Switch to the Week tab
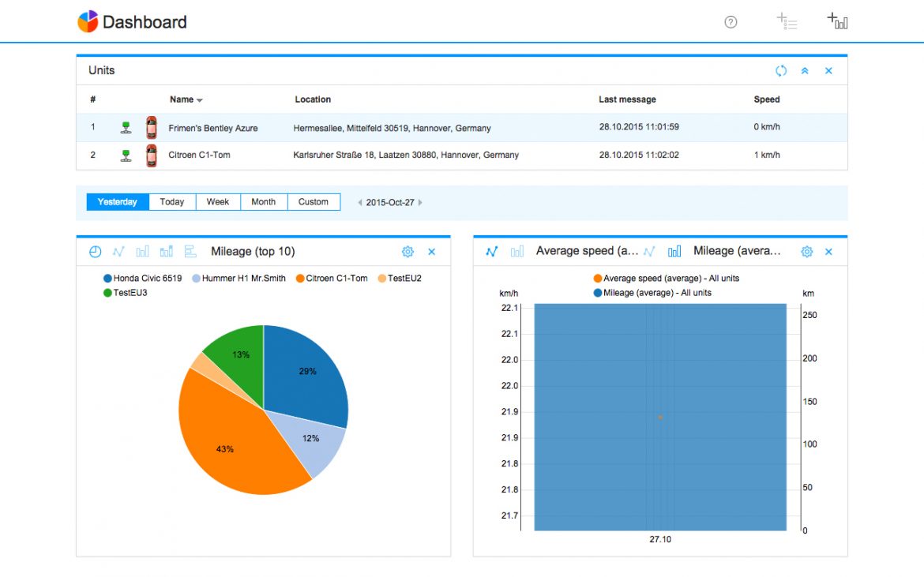This screenshot has height=577, width=924. coord(217,201)
